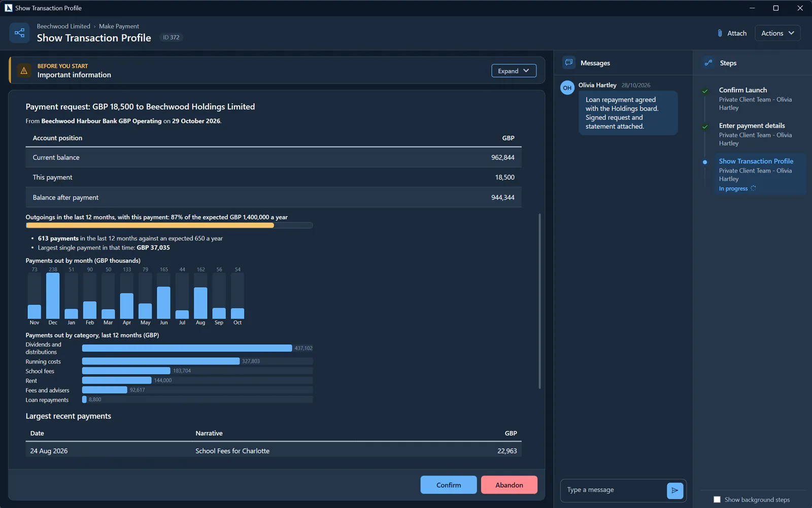Click the Date column header

pos(37,433)
